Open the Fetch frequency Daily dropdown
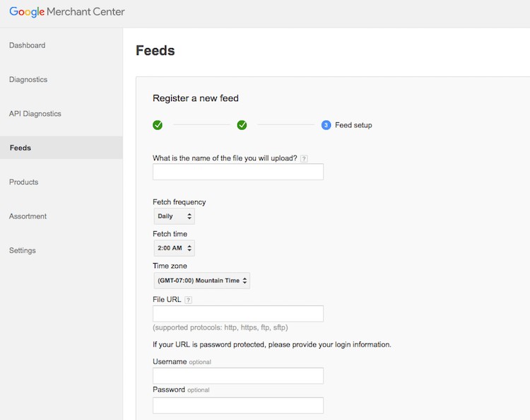The image size is (530, 420). click(174, 216)
